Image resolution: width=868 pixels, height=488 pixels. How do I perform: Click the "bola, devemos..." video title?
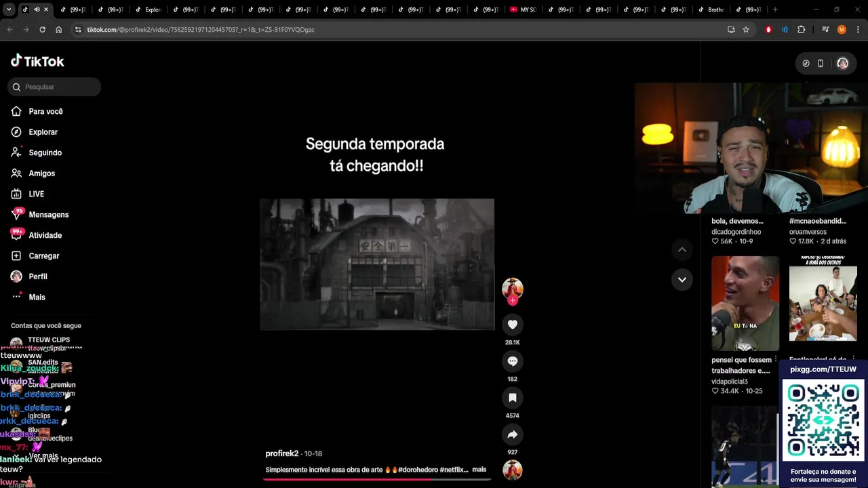pyautogui.click(x=737, y=221)
